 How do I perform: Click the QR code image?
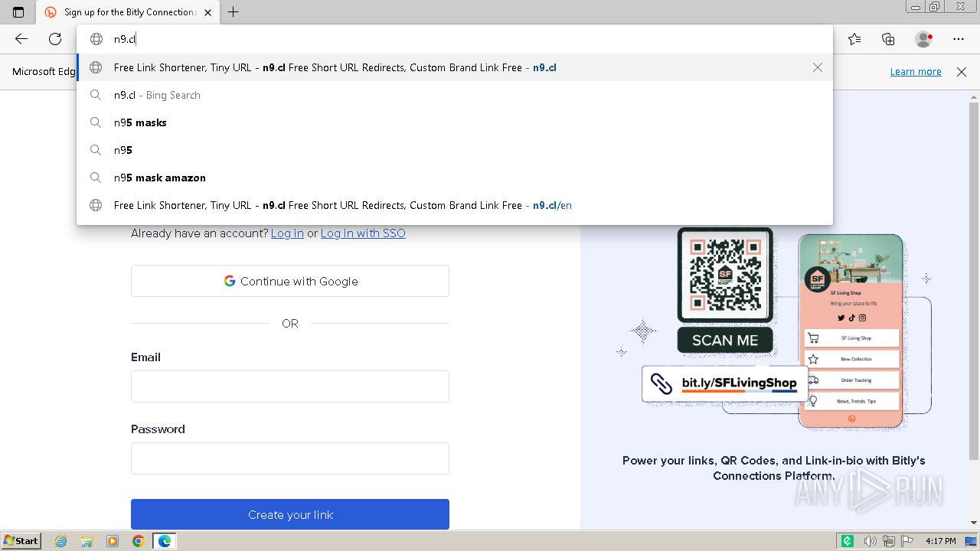(725, 275)
